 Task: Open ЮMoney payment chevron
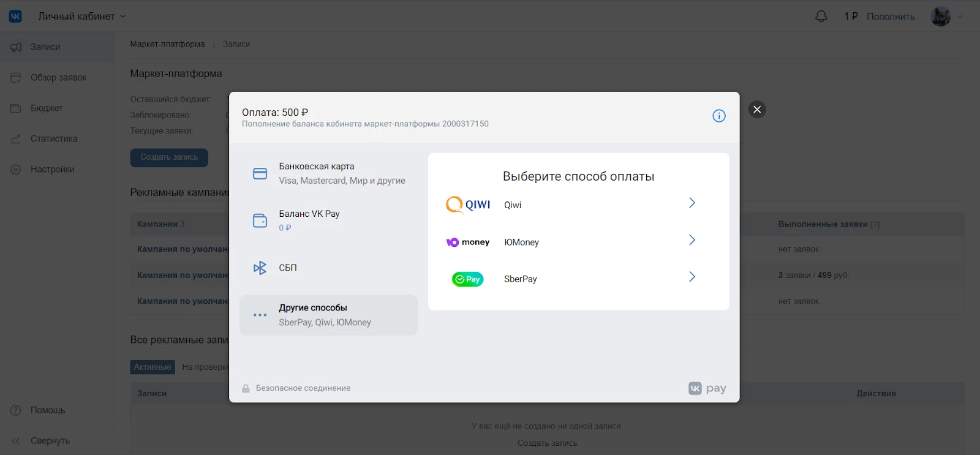pos(692,240)
